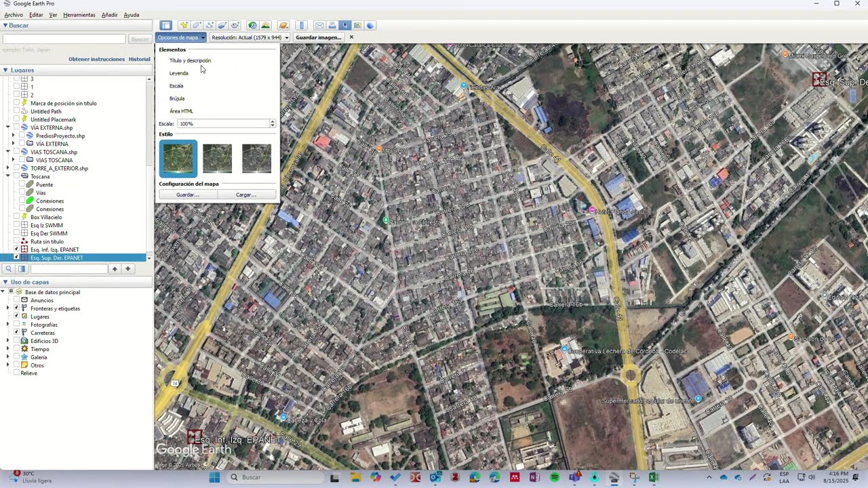Viewport: 868px width, 488px height.
Task: Click the Guardar... configuration button
Action: point(188,195)
